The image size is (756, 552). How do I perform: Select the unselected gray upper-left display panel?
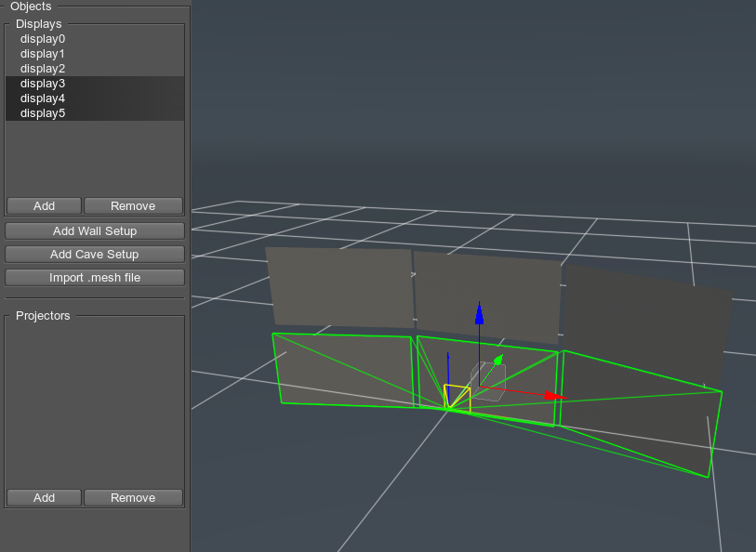point(339,286)
